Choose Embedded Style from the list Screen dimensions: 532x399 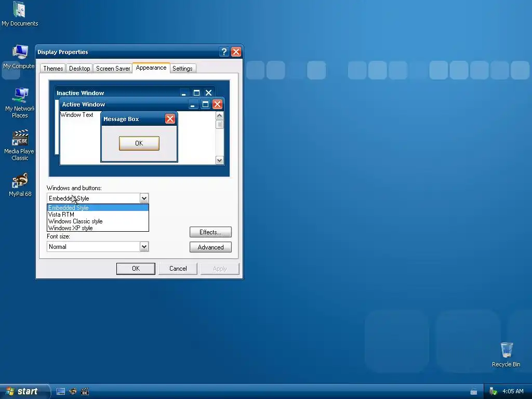98,208
